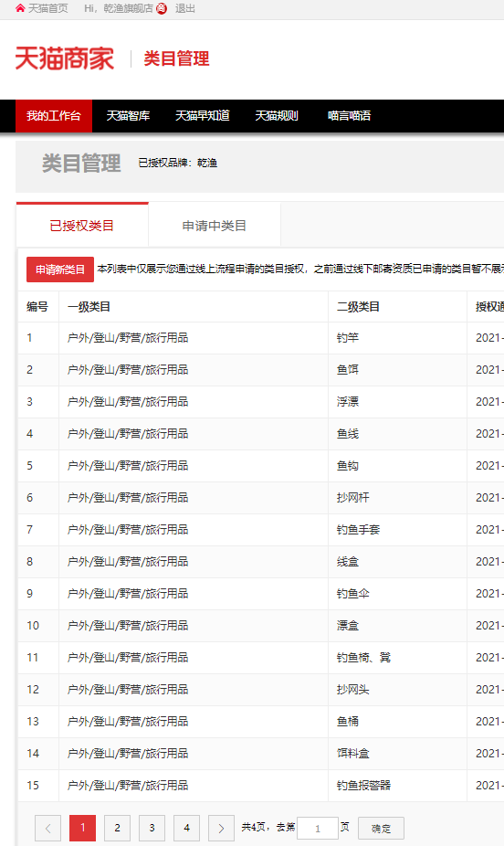
Task: Focus the page number input field
Action: 318,829
